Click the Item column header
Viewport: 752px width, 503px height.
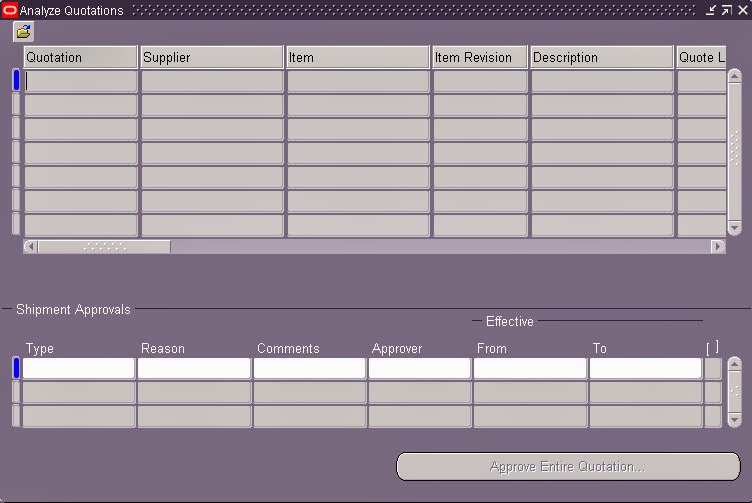tap(357, 58)
